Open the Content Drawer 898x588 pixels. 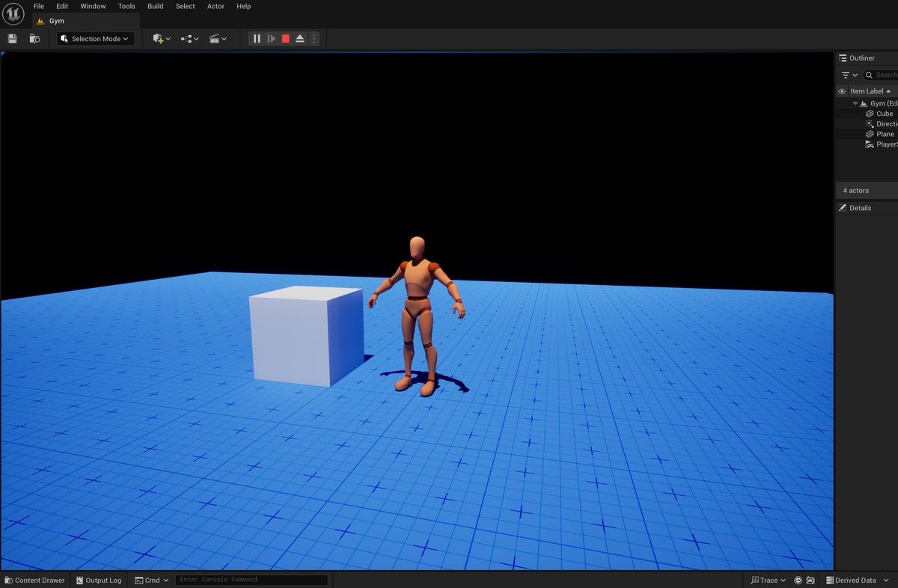coord(34,580)
